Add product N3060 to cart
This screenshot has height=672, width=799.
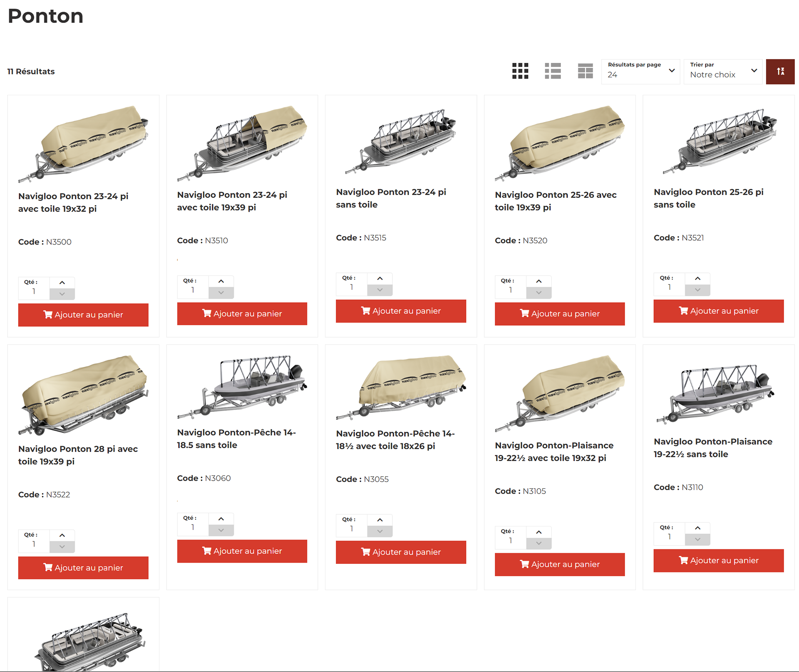tap(242, 551)
